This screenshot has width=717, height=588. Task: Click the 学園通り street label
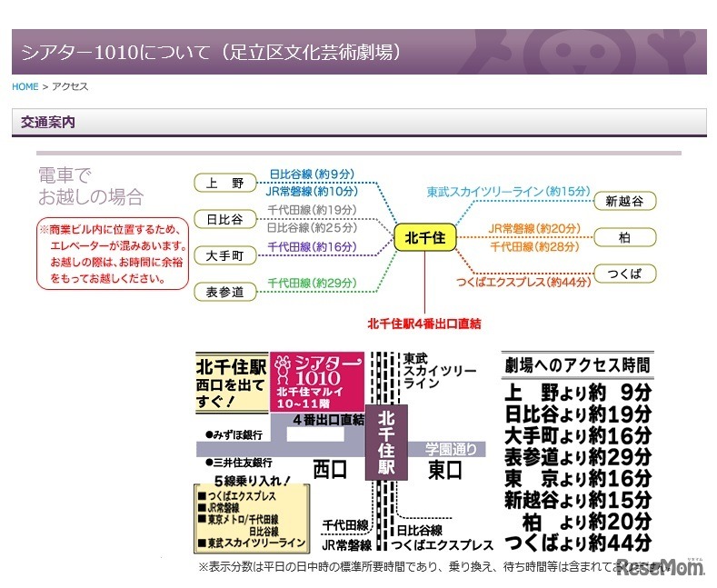pyautogui.click(x=451, y=449)
